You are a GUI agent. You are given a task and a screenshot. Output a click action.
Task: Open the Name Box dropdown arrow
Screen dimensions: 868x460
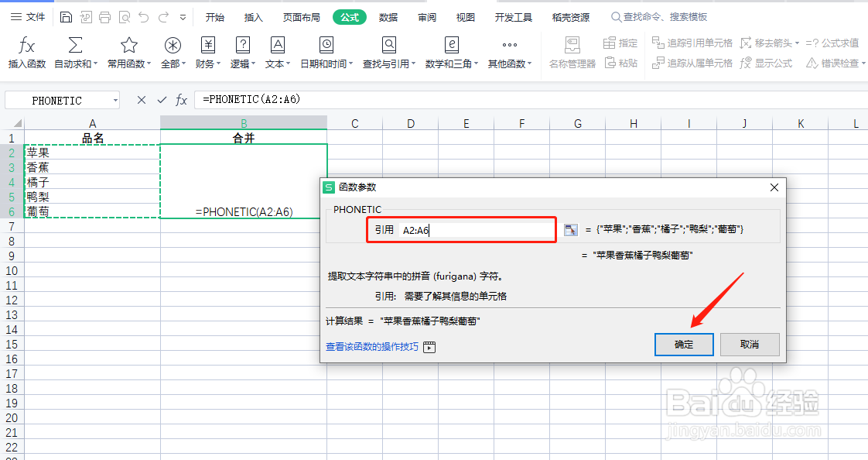point(114,100)
